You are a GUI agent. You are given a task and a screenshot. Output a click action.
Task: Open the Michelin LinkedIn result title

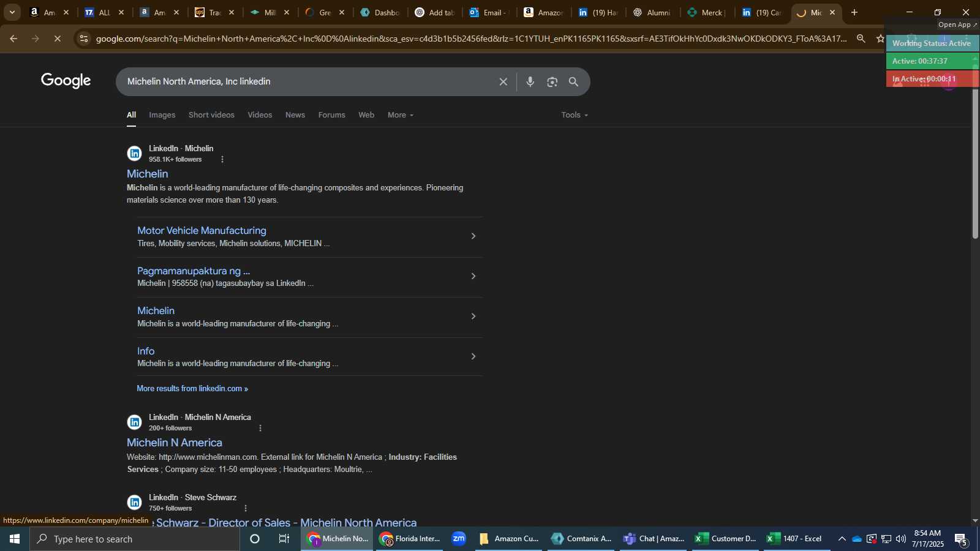point(148,174)
